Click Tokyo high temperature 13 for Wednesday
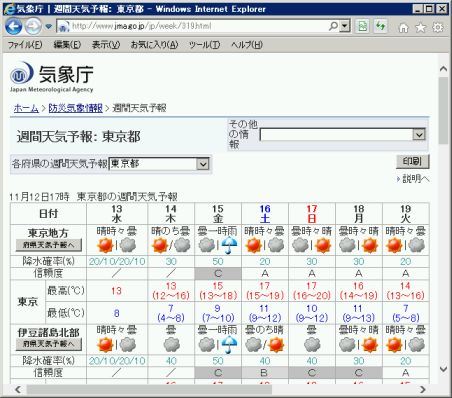This screenshot has width=452, height=398. tap(117, 291)
